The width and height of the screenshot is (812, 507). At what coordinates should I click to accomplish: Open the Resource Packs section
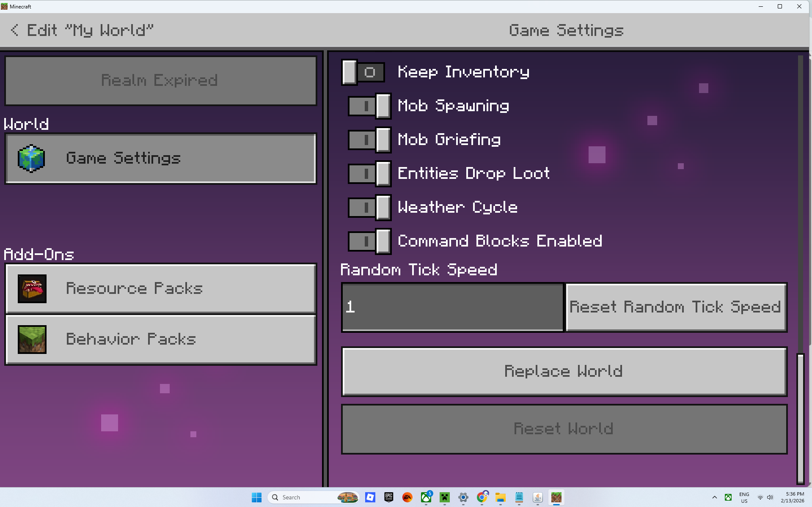pos(161,289)
